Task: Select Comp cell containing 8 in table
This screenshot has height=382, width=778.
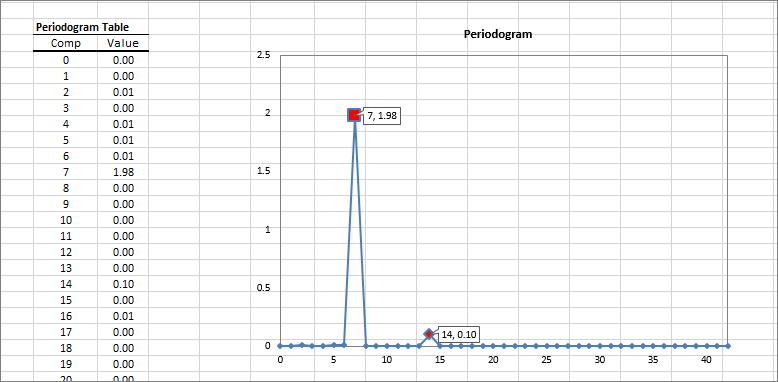Action: click(x=66, y=188)
